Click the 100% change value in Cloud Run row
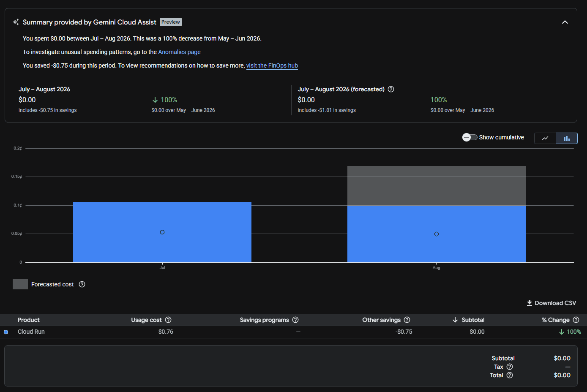The width and height of the screenshot is (587, 392). point(570,332)
